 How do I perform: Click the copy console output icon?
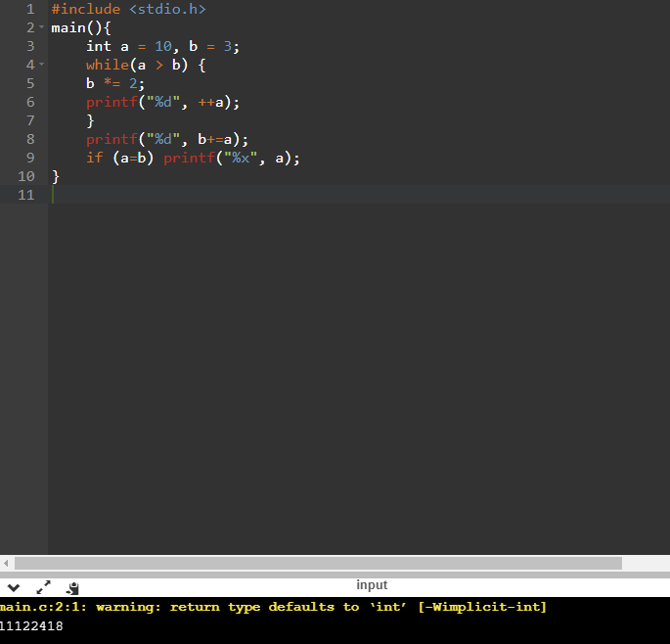tap(72, 588)
